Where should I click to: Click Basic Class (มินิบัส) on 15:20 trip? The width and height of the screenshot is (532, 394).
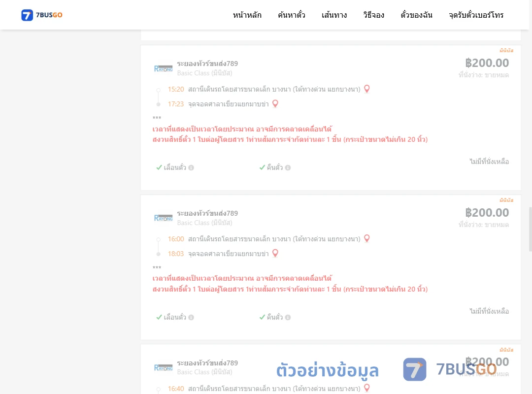click(x=204, y=73)
